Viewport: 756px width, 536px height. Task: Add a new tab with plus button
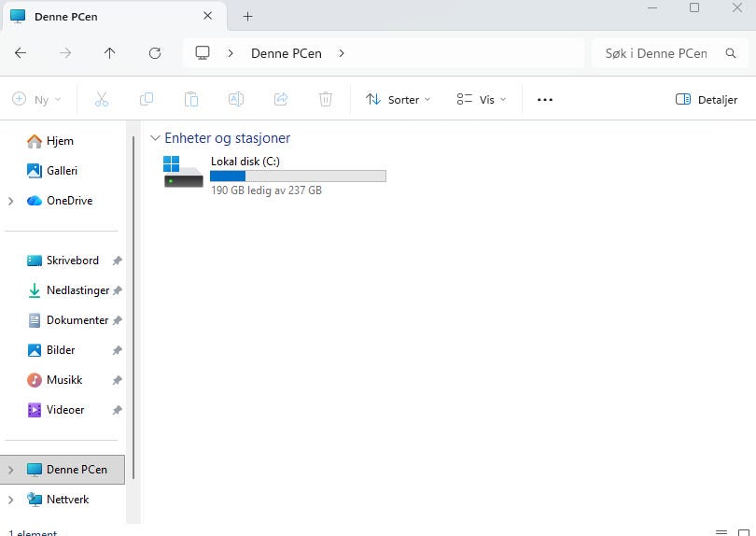(x=248, y=17)
